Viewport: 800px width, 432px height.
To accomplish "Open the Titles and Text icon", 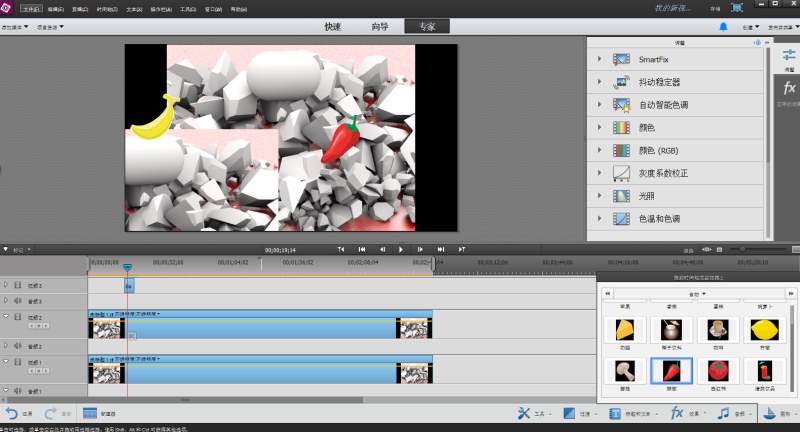I will [615, 413].
